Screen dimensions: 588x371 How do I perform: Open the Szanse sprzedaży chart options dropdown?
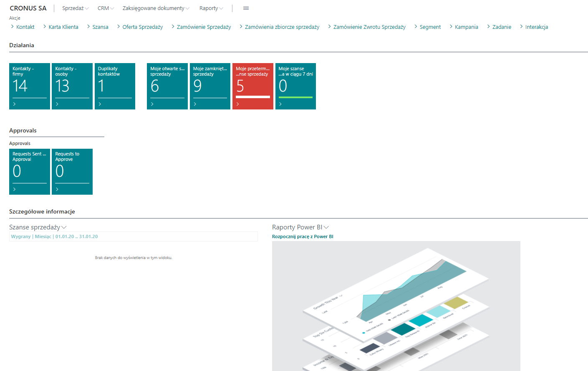64,227
